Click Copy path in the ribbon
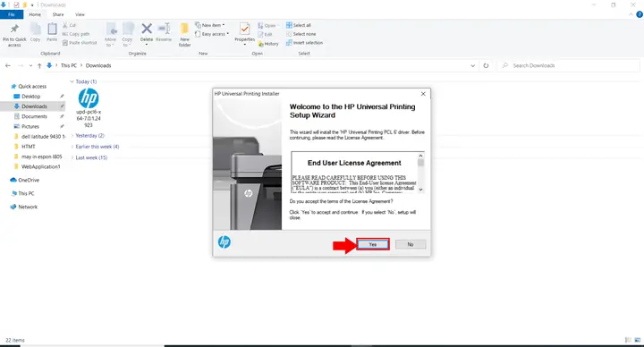The image size is (644, 347). (76, 34)
